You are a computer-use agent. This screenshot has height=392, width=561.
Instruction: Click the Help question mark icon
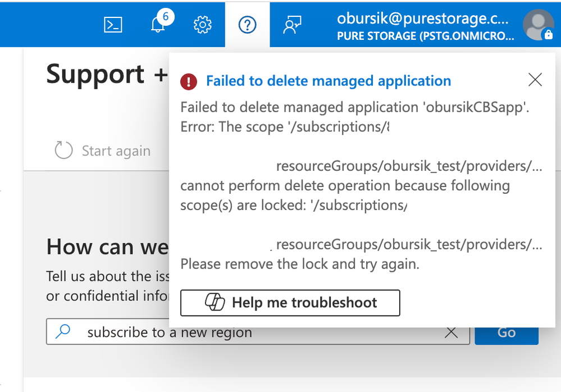[x=247, y=25]
